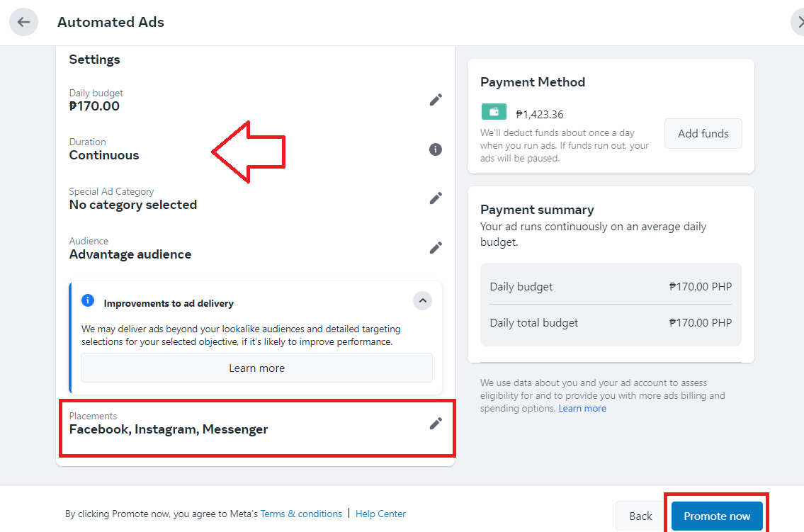Select the Continuous duration setting
Viewport: 804px width, 532px height.
104,155
